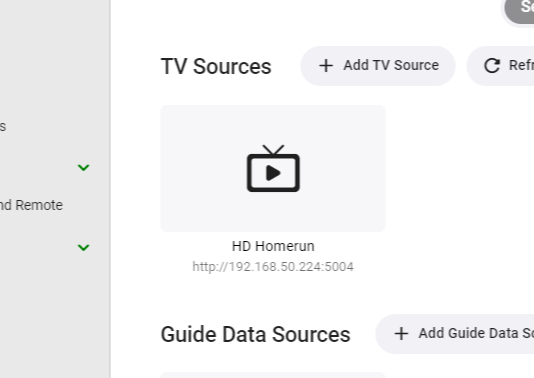
Task: Expand the upper green chevron in sidebar
Action: [x=83, y=168]
